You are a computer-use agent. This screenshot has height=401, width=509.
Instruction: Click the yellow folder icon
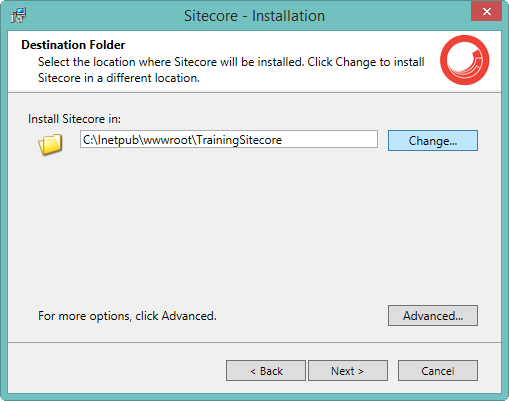pos(50,144)
